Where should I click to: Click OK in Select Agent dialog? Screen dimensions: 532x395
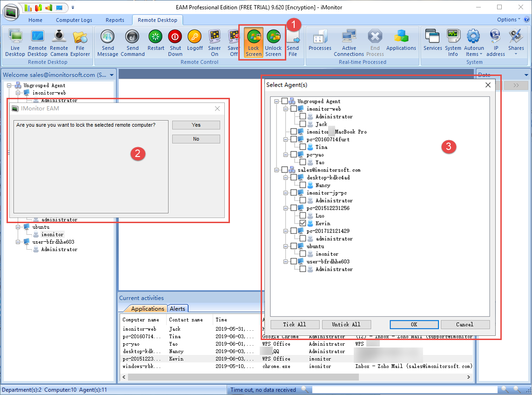(x=414, y=324)
